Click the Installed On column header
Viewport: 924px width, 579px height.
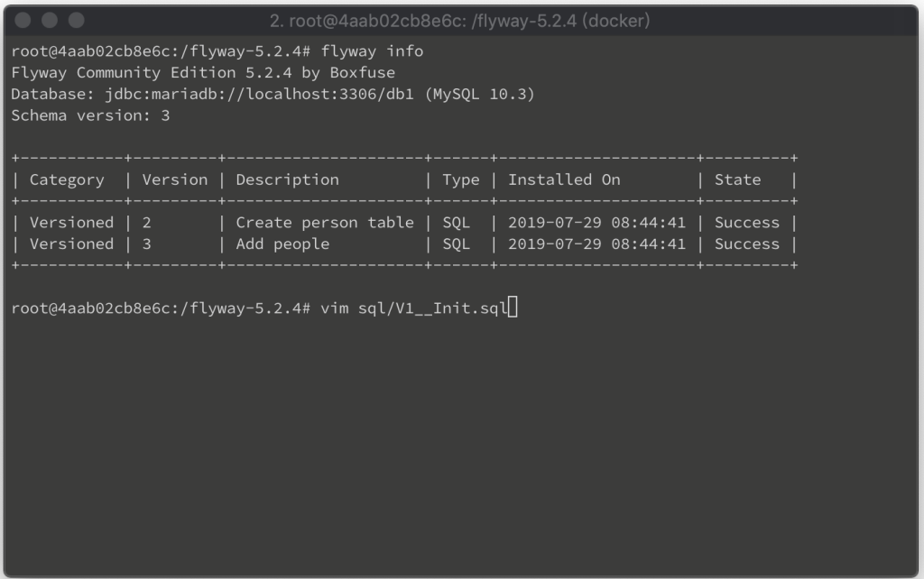564,179
